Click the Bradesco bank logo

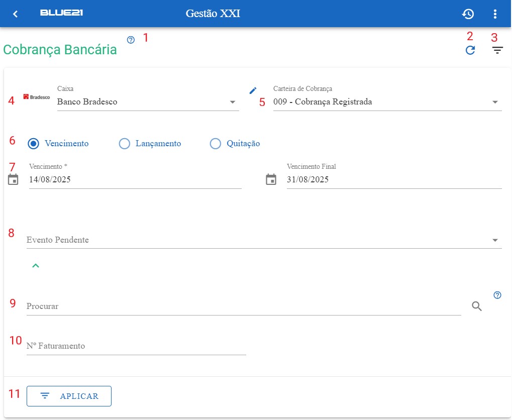pos(37,96)
